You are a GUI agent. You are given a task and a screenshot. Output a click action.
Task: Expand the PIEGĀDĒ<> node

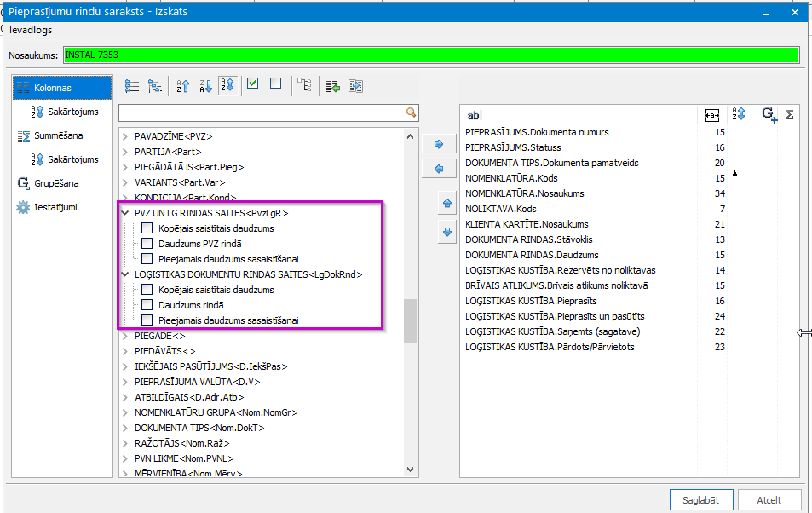124,336
